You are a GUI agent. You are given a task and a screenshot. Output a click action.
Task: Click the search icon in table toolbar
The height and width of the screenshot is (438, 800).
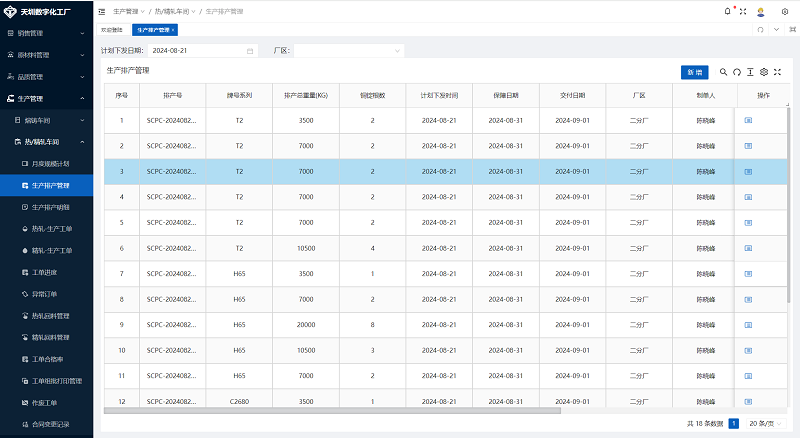724,72
